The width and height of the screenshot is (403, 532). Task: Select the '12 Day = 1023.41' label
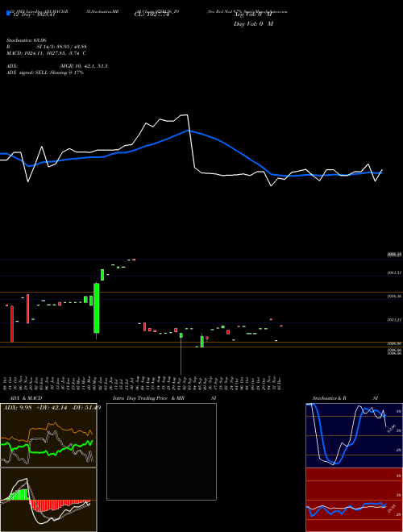tap(32, 15)
